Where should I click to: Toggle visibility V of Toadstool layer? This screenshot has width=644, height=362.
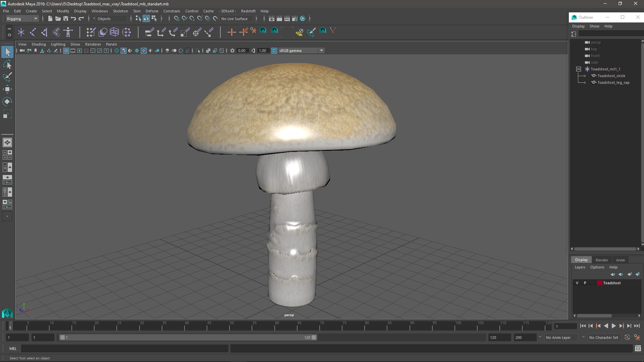tap(577, 283)
